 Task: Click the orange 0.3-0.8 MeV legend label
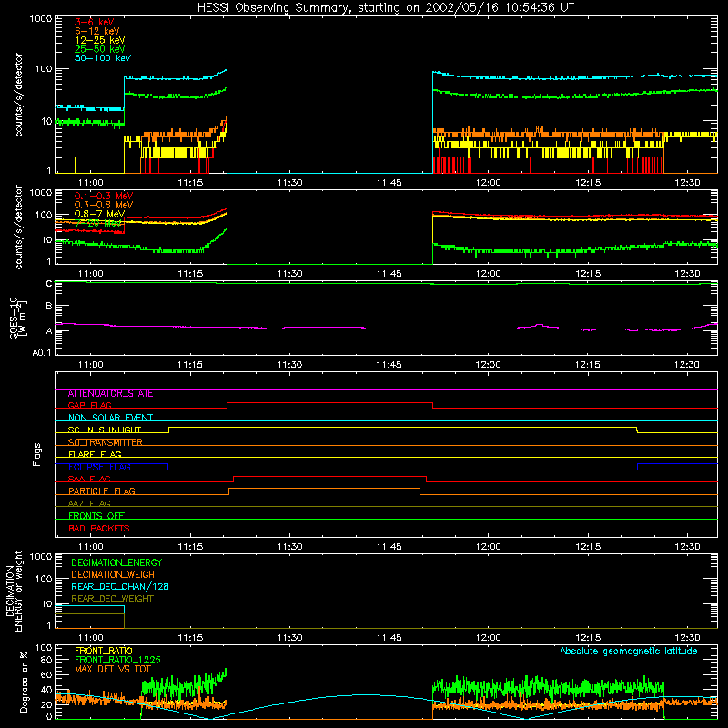coord(104,205)
